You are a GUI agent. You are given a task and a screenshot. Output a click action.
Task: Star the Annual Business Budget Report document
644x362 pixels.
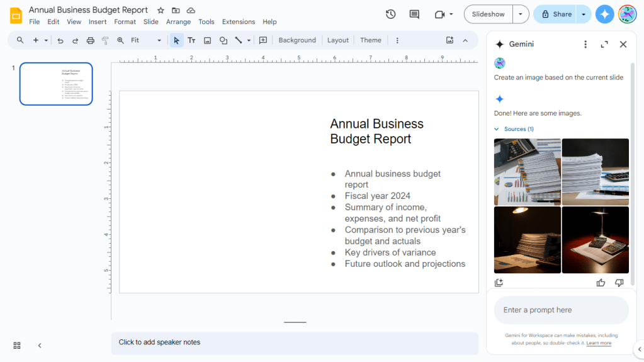tap(161, 10)
